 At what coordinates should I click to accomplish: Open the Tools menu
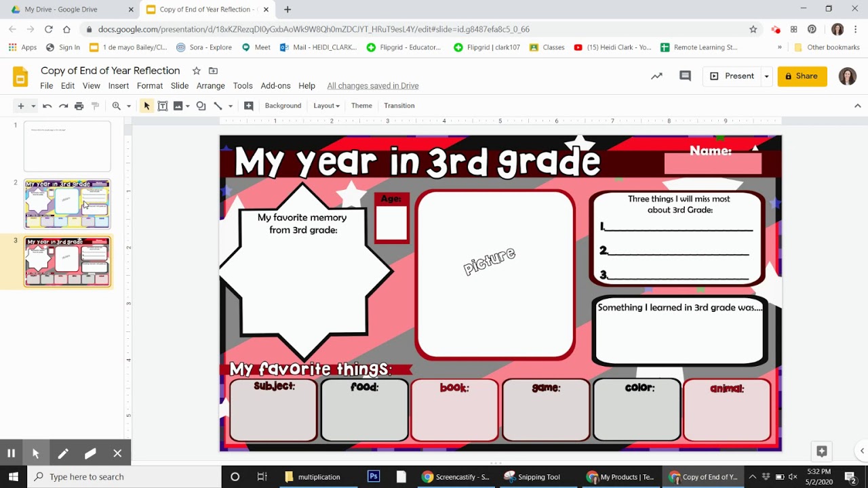[243, 86]
